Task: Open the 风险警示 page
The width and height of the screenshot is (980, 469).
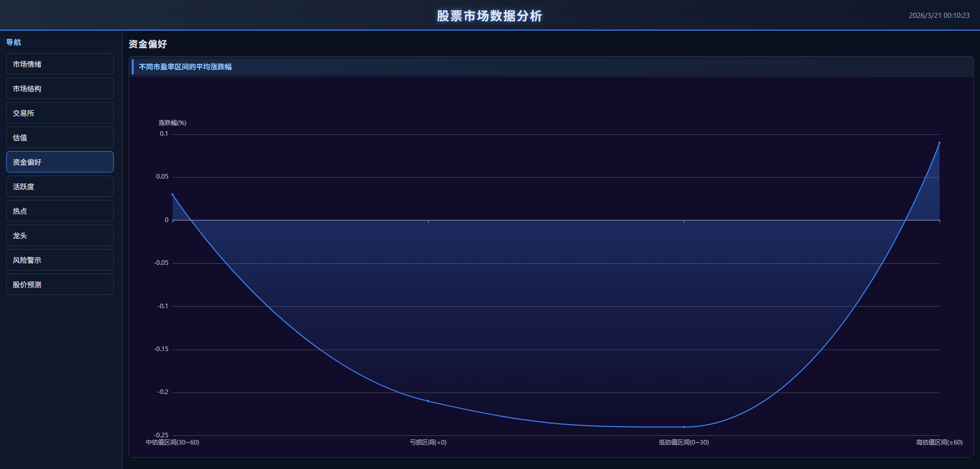Action: [60, 260]
